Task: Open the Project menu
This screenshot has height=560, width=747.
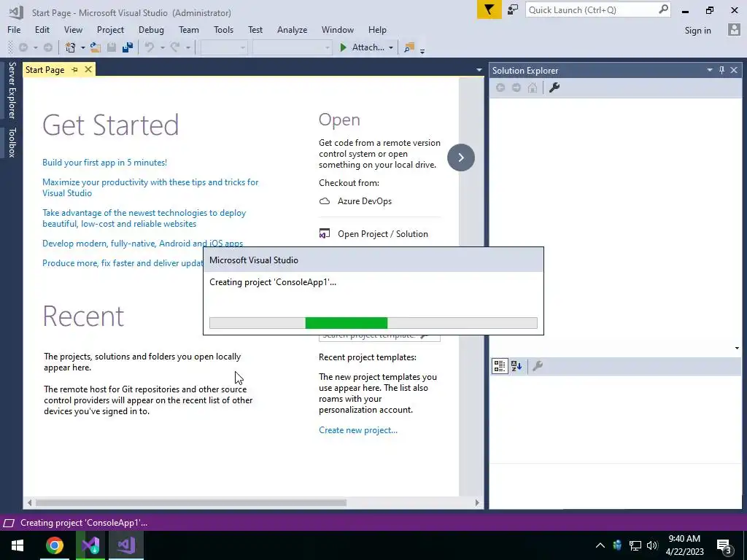Action: click(110, 29)
